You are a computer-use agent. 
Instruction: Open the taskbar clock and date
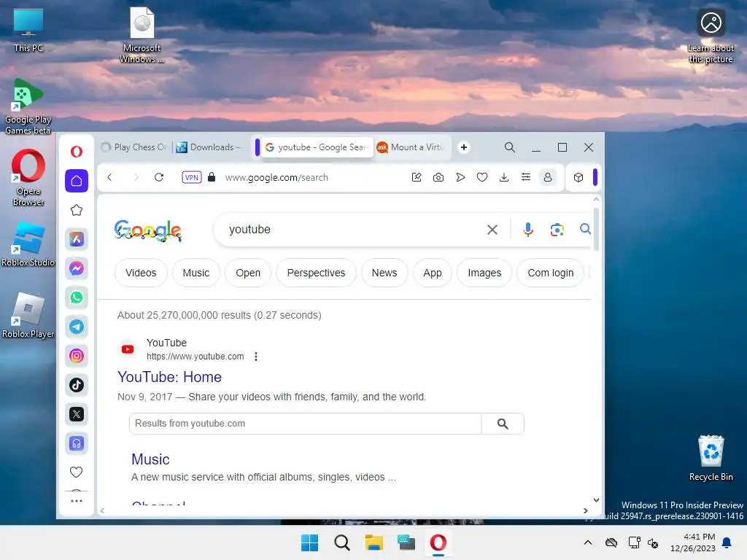693,542
